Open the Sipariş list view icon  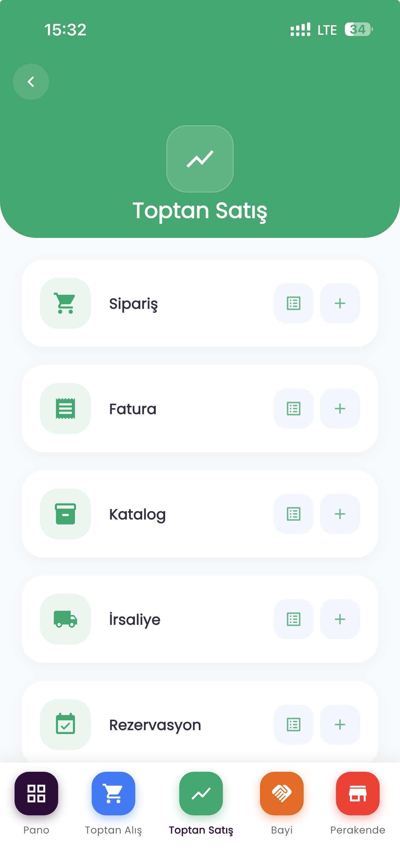[x=293, y=303]
